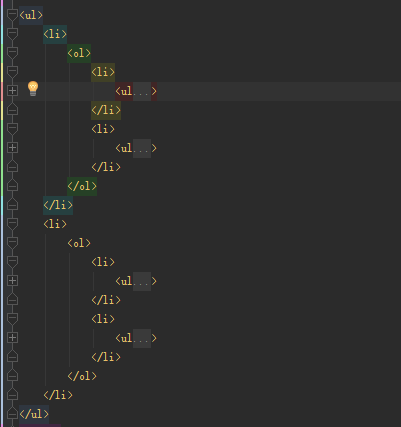Click fold end marker beside olive-highlighted </li>
This screenshot has height=427, width=401.
(x=12, y=109)
